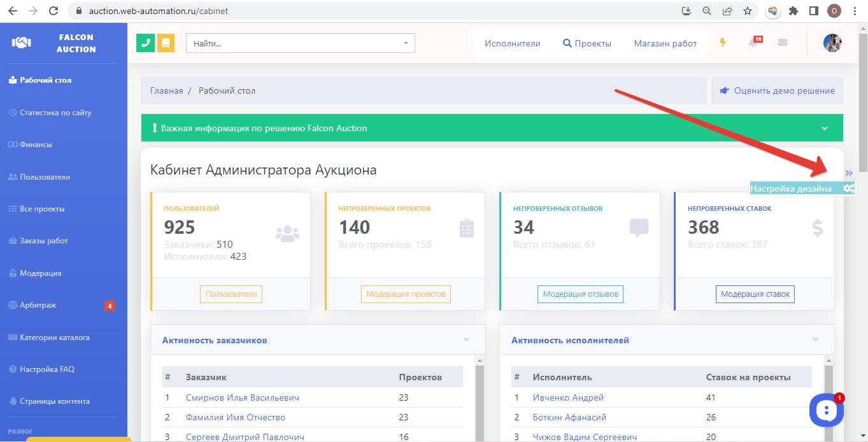This screenshot has height=442, width=868.
Task: Open the lightning bolt quick actions icon
Action: pyautogui.click(x=723, y=43)
